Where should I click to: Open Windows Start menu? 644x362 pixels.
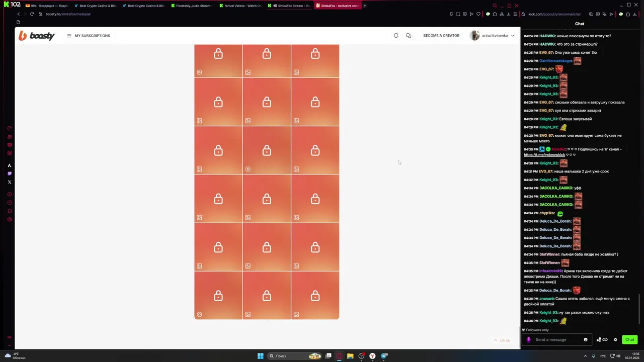260,356
